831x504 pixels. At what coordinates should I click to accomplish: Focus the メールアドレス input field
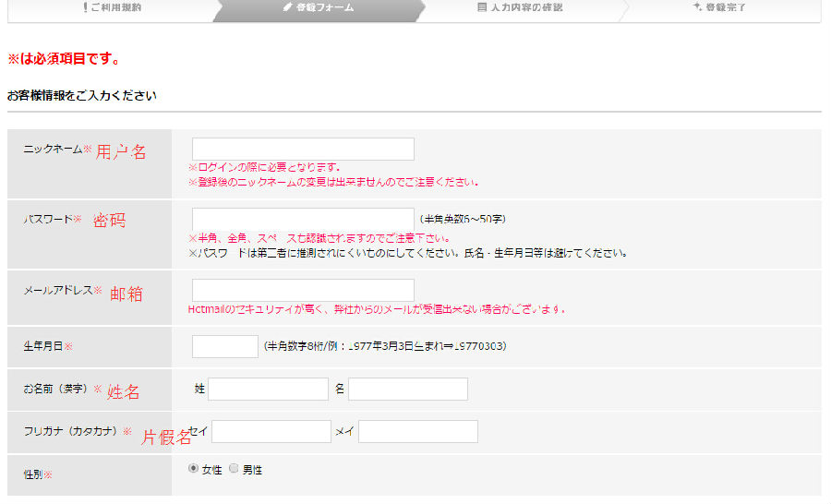tap(303, 290)
